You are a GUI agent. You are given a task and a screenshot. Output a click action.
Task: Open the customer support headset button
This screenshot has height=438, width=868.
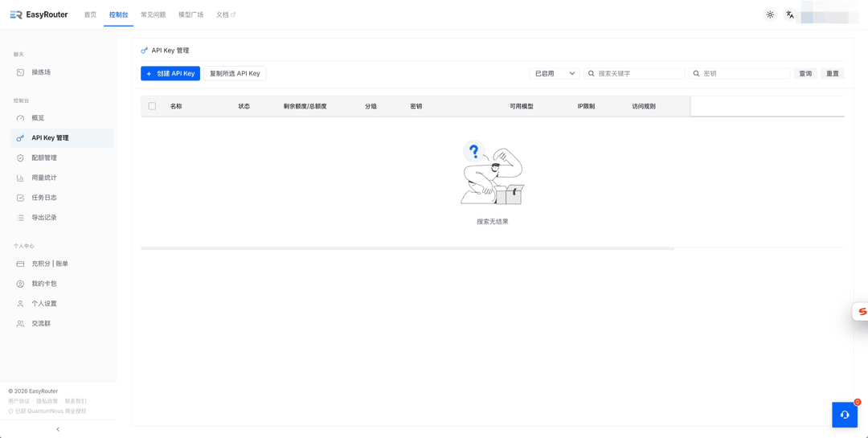845,415
